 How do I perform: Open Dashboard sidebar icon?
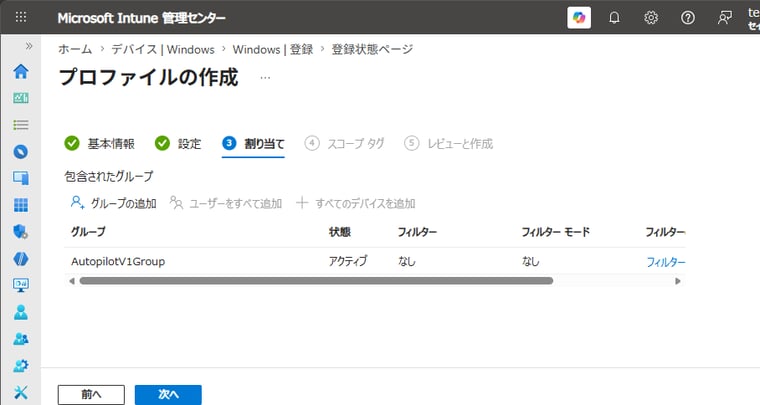21,98
